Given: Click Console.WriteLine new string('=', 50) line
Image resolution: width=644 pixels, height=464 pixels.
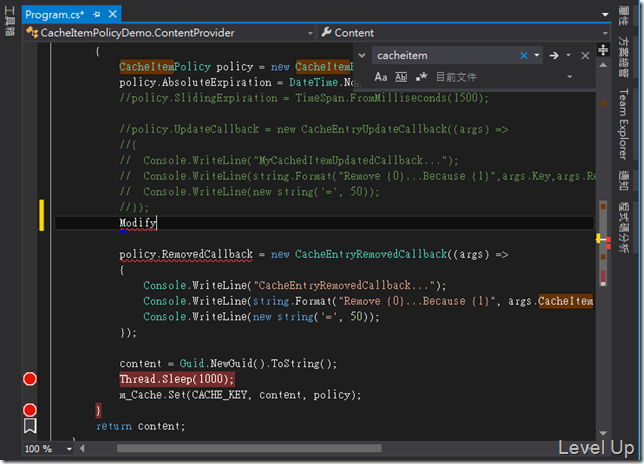Looking at the screenshot, I should click(x=261, y=317).
